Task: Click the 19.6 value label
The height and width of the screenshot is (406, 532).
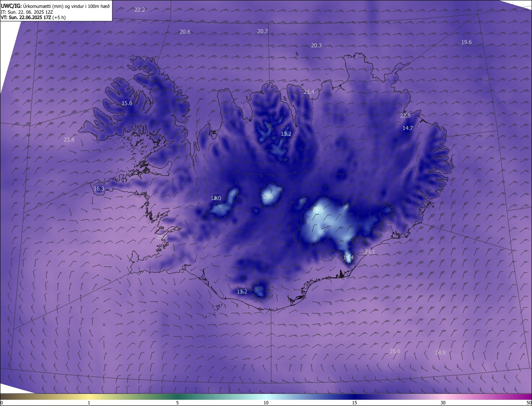Action: (466, 42)
